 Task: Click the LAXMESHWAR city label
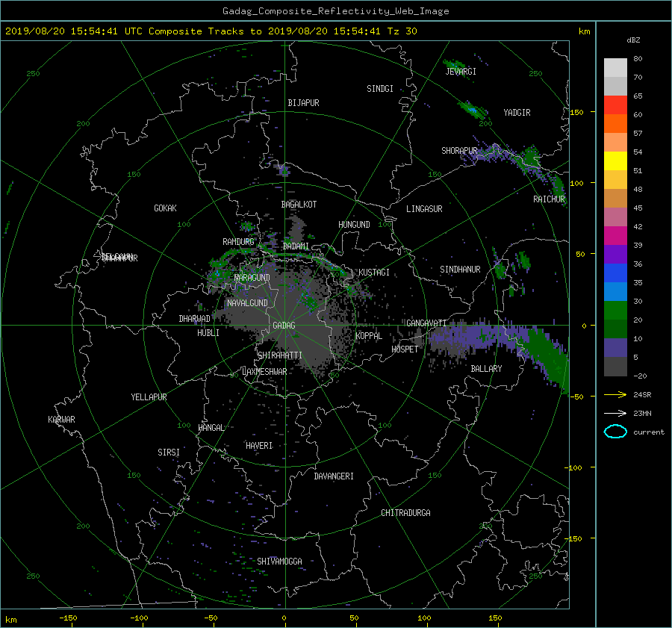pyautogui.click(x=264, y=372)
